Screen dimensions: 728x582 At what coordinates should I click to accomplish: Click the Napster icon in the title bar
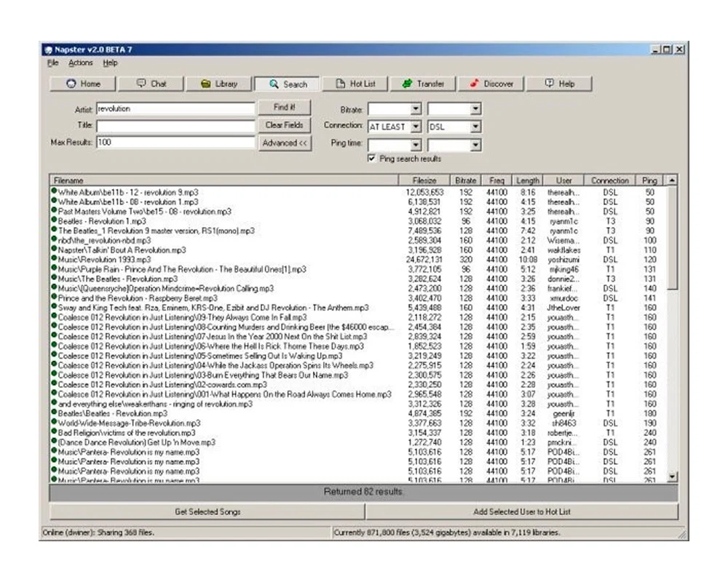(x=50, y=49)
